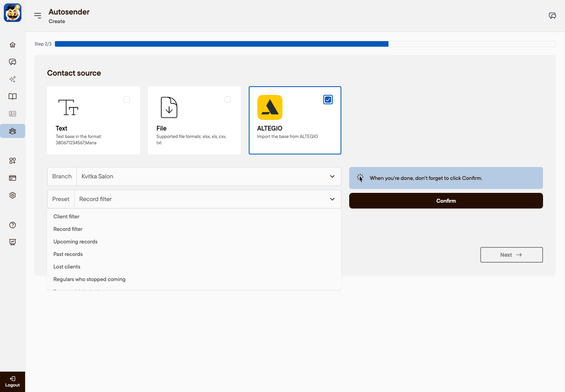Screen dimensions: 565x392
Task: Click the File download document icon
Action: [x=169, y=107]
